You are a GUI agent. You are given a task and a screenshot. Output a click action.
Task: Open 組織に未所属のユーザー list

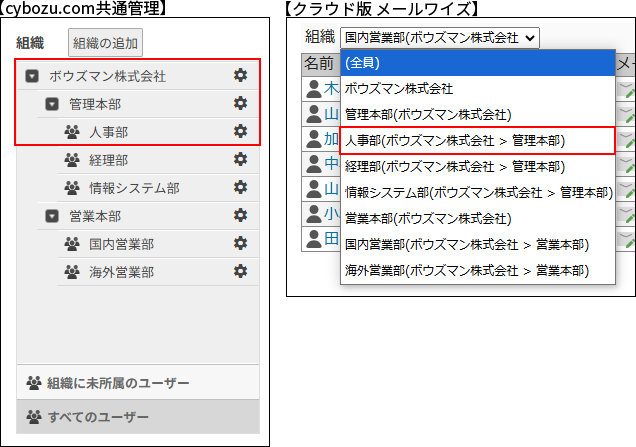point(138,382)
